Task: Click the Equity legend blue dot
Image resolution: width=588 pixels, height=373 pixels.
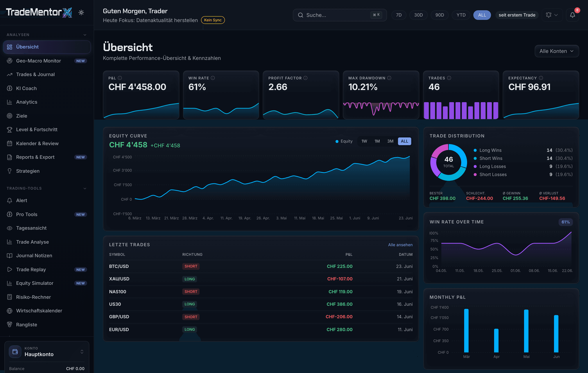Action: [x=337, y=141]
